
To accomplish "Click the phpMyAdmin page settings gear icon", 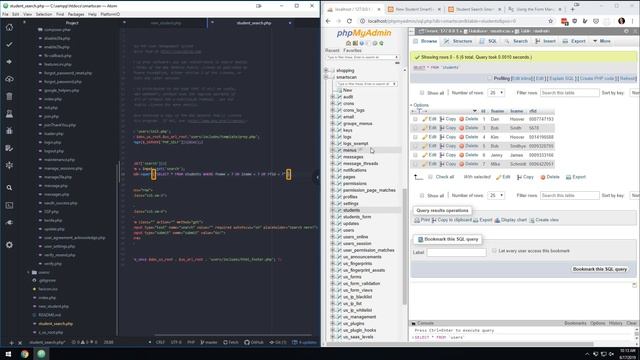I will pos(626,31).
